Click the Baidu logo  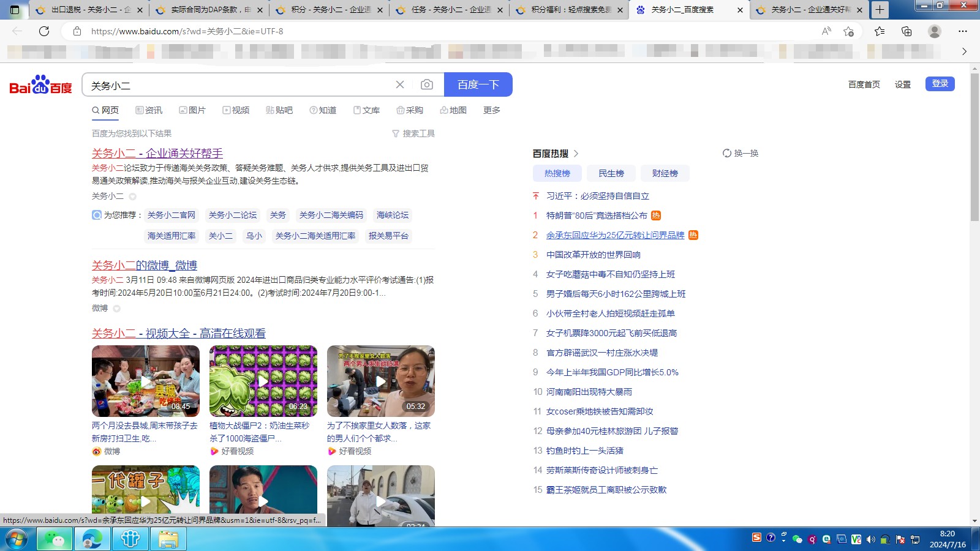click(40, 85)
